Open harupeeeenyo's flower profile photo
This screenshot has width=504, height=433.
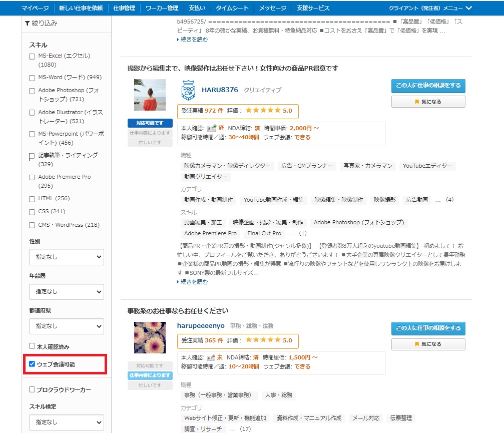(x=150, y=337)
